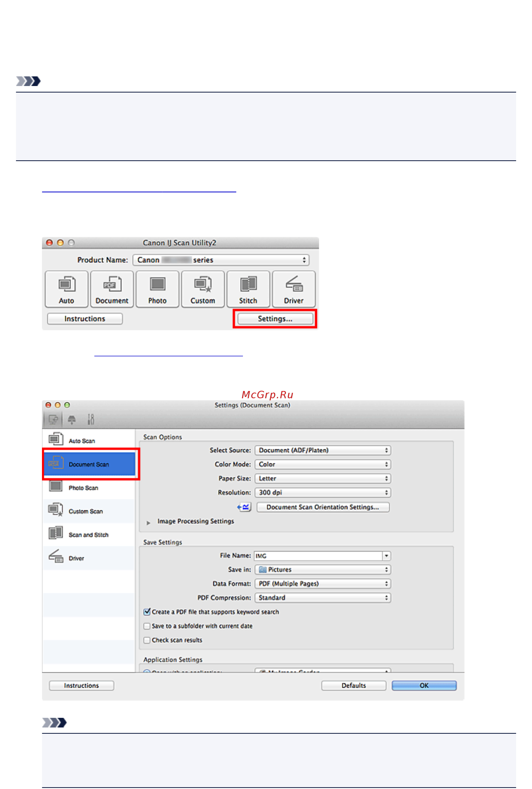Expand Image Processing Settings
This screenshot has height=789, width=532.
148,523
